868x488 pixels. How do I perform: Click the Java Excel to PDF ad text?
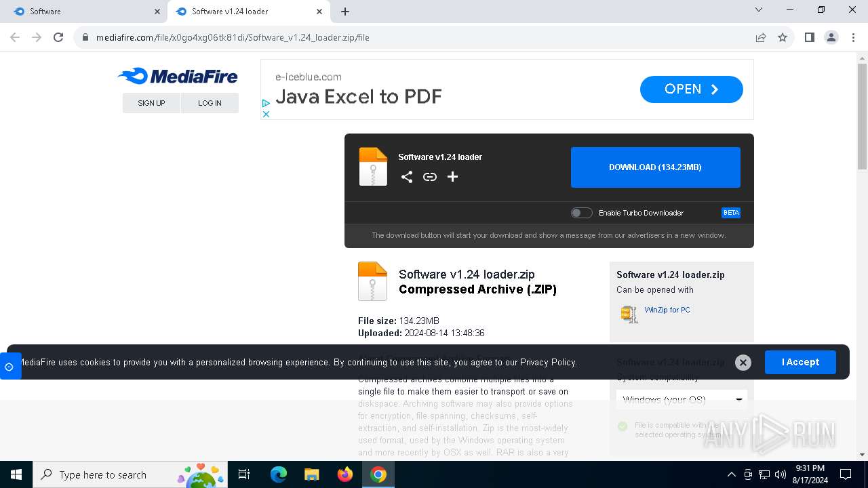(x=359, y=97)
